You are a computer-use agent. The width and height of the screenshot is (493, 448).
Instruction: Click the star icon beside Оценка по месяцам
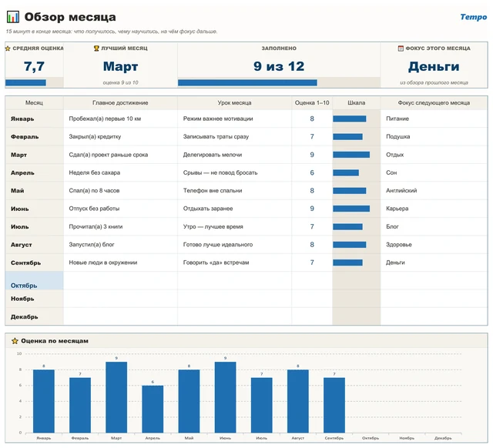(x=15, y=341)
